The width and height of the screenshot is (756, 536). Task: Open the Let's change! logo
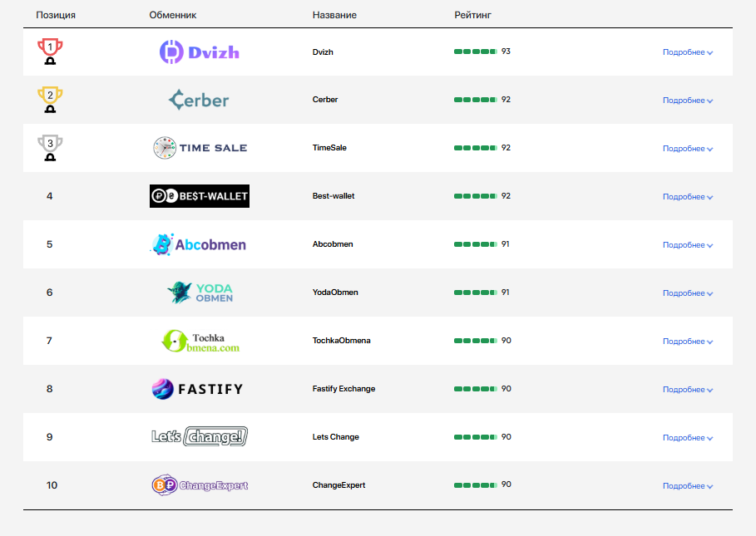200,436
